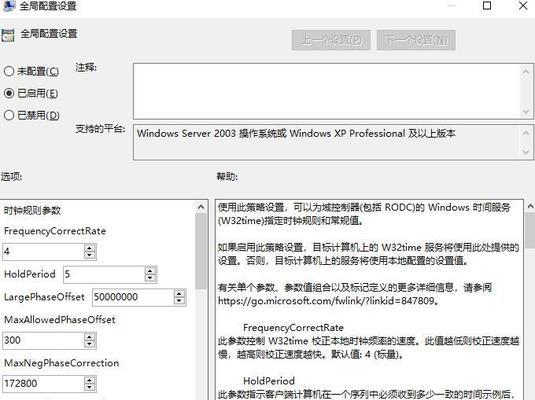Increase HoldPeriod value with up arrow

(150, 271)
